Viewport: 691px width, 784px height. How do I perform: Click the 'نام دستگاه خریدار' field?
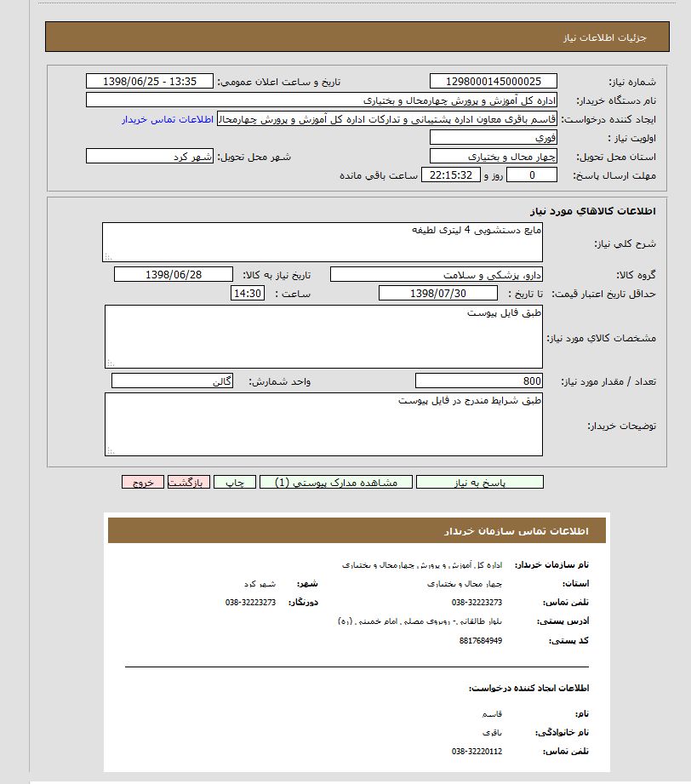pos(322,100)
